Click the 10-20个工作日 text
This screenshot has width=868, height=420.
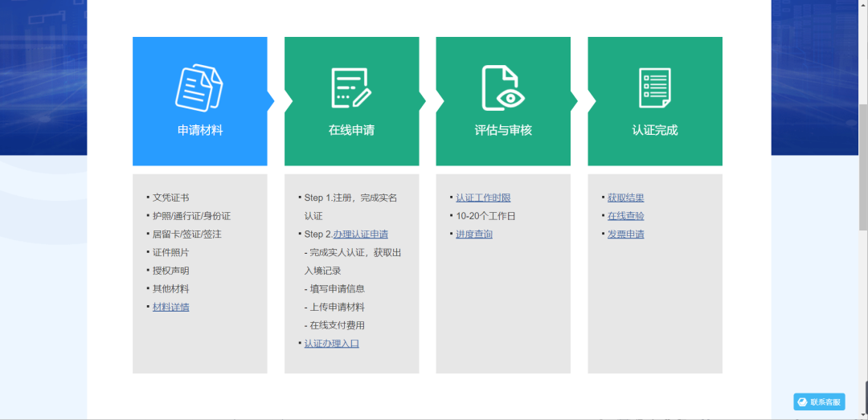[485, 216]
